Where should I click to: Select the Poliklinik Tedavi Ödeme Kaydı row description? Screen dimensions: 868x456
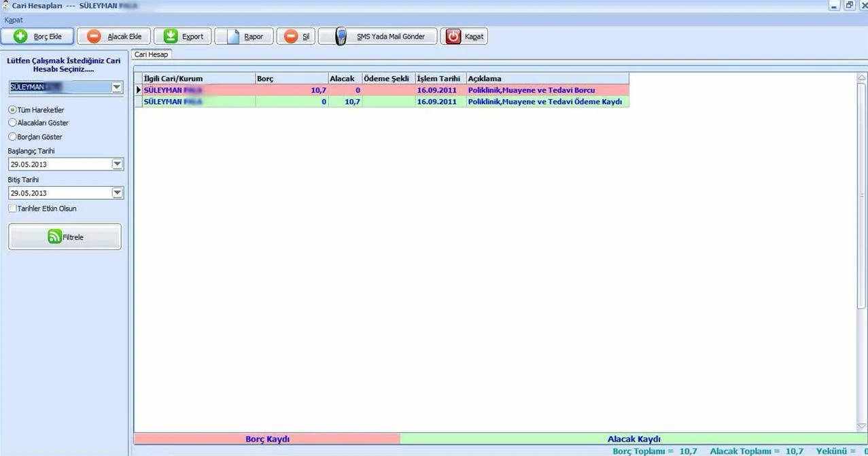545,102
